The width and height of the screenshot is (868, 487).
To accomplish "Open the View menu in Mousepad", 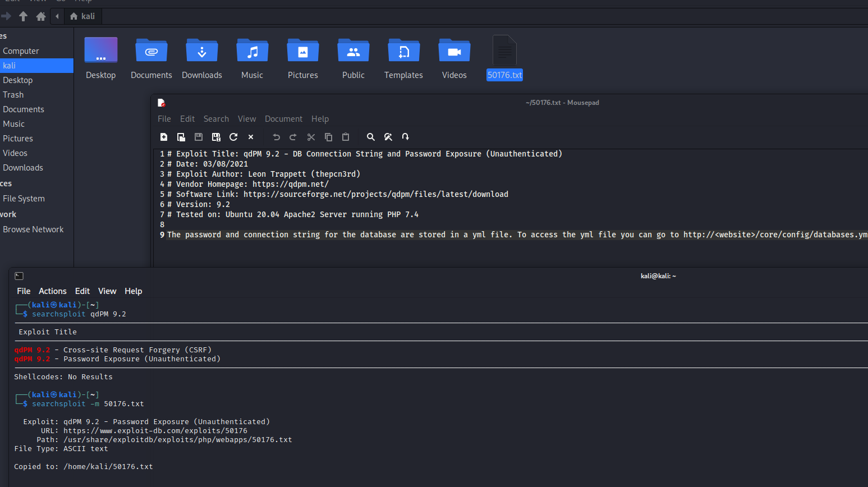I will pyautogui.click(x=247, y=119).
